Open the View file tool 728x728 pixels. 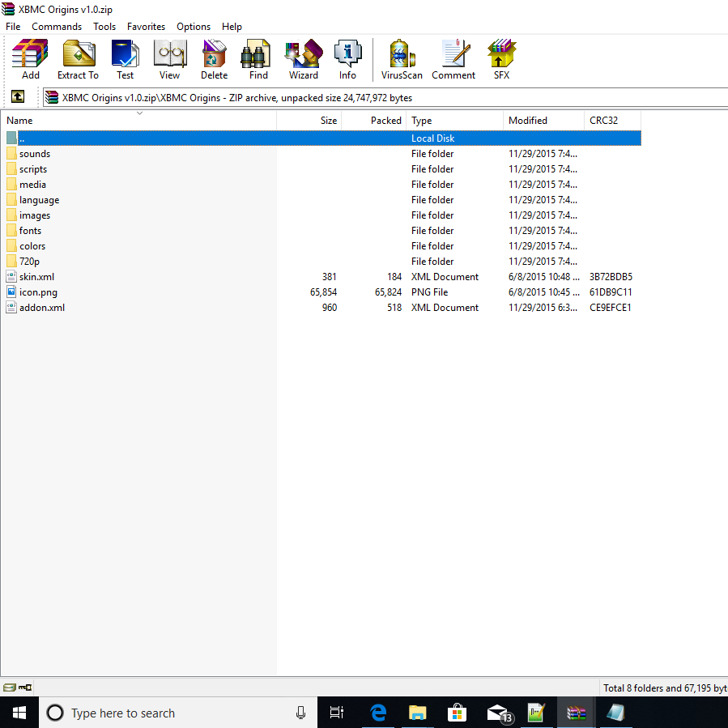tap(169, 59)
